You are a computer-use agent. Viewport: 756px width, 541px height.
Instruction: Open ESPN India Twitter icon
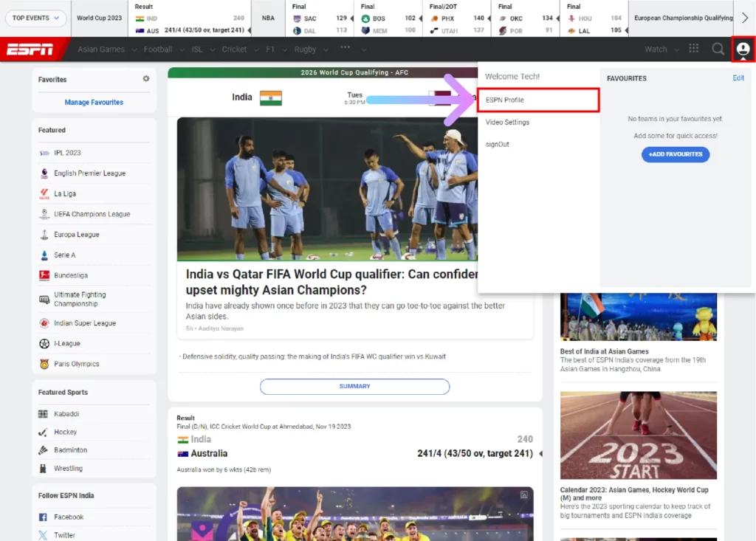(43, 535)
